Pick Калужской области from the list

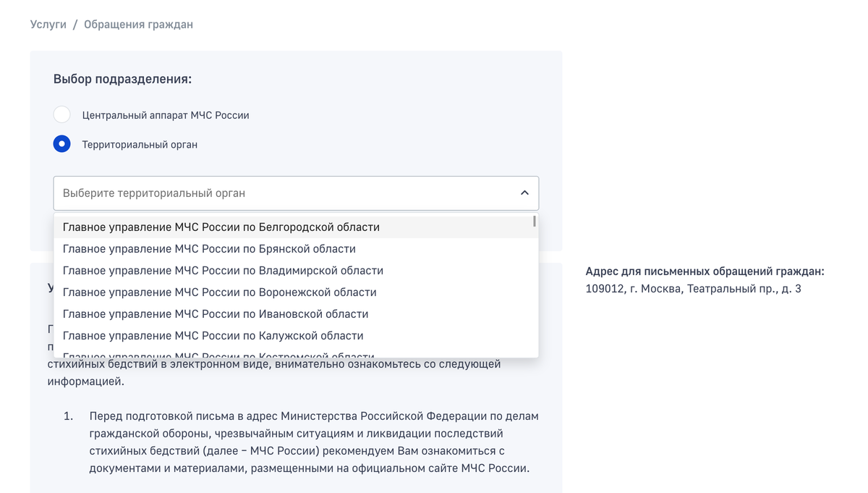pos(213,336)
